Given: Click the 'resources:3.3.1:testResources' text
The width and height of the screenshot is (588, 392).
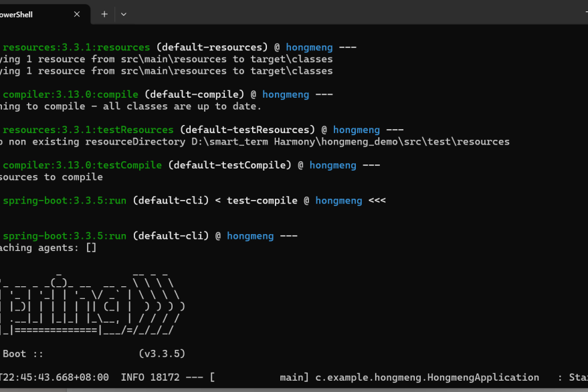Looking at the screenshot, I should [x=88, y=130].
